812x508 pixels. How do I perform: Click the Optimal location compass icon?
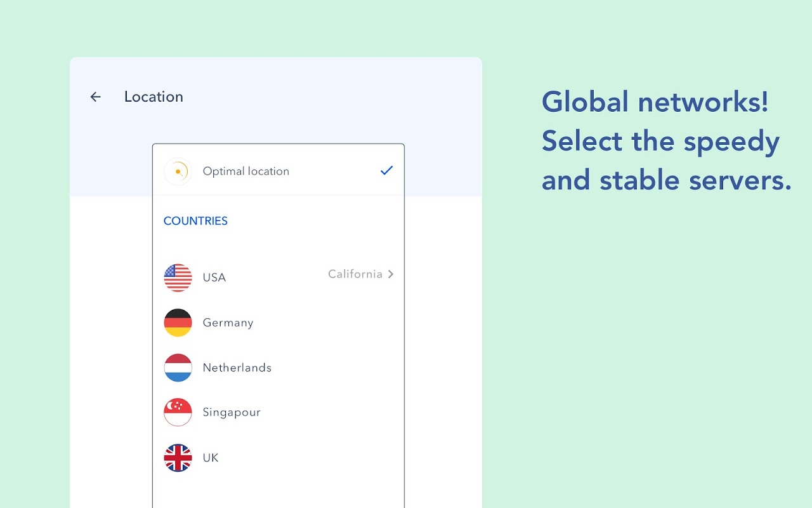pos(178,171)
